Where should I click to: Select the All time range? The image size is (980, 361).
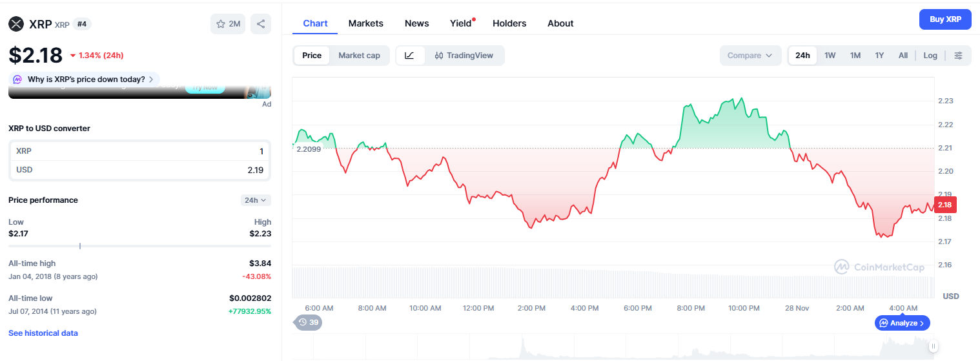pyautogui.click(x=903, y=56)
